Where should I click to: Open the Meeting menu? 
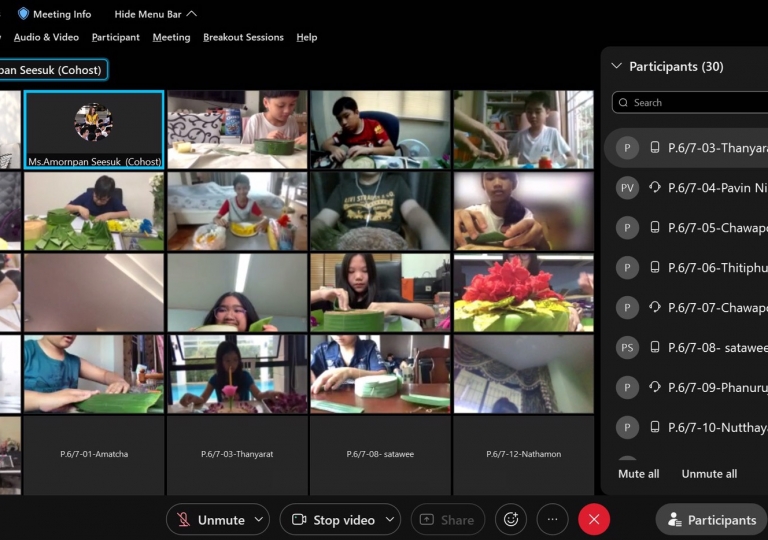click(171, 37)
